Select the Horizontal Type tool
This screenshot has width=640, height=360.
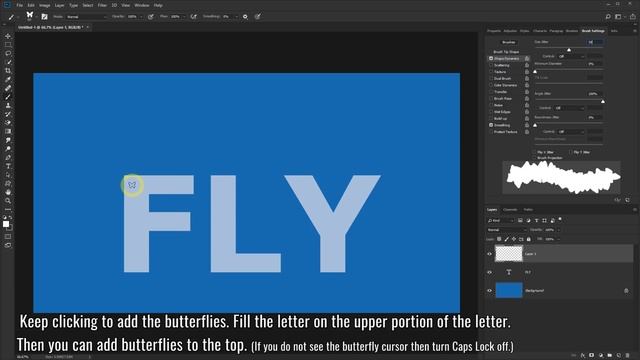pos(8,166)
